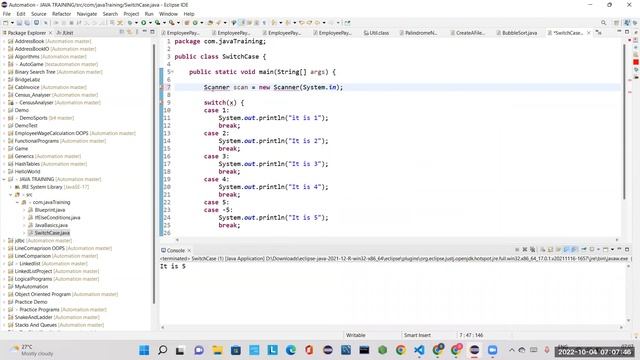Minimize the editor area
The width and height of the screenshot is (640, 360).
(x=619, y=32)
